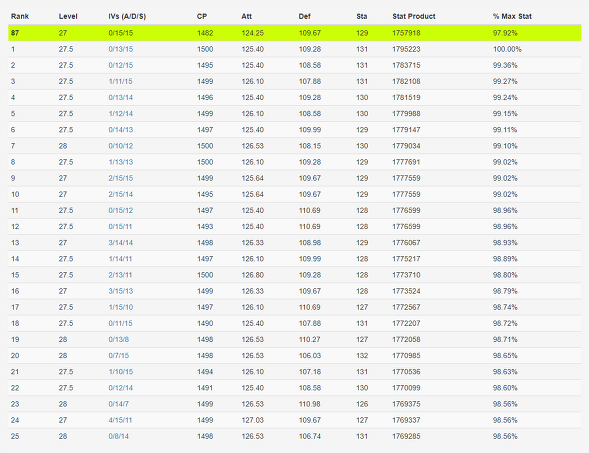Open the 0/14/13 IV link
Viewport: 589px width, 453px height.
121,130
